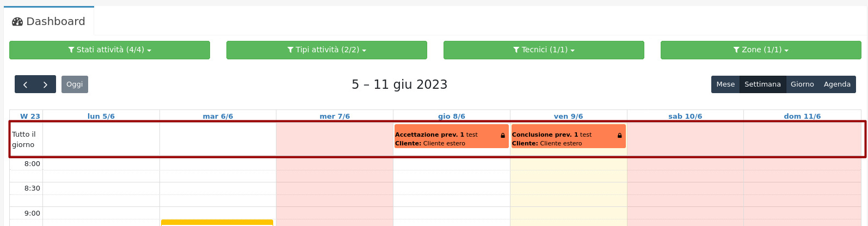Expand Tipi attività filter dropdown
This screenshot has width=868, height=226.
click(x=327, y=50)
